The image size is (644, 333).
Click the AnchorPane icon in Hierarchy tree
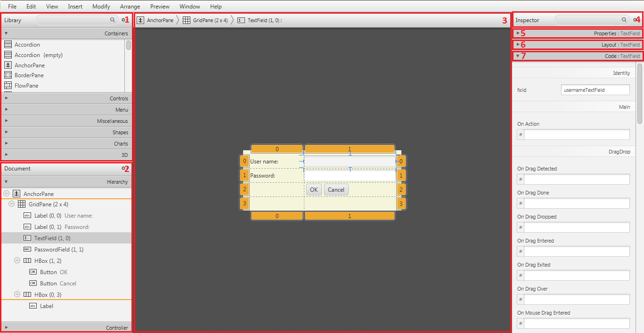pos(17,194)
